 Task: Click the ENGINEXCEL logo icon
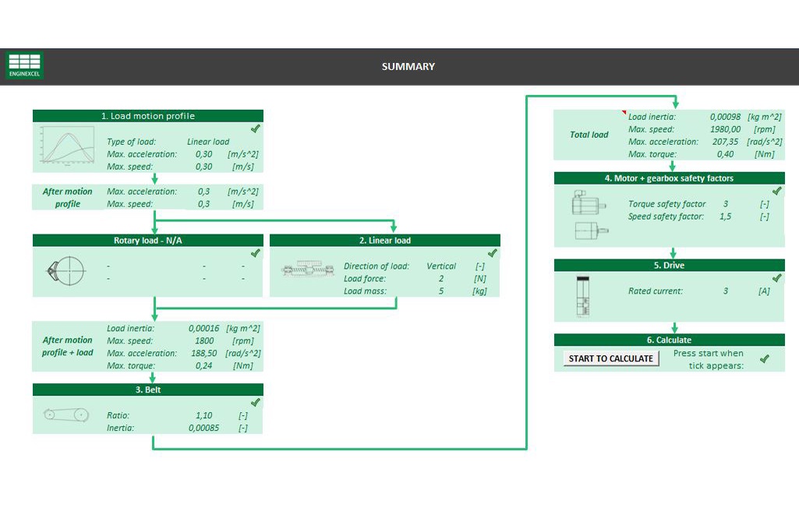(x=24, y=65)
